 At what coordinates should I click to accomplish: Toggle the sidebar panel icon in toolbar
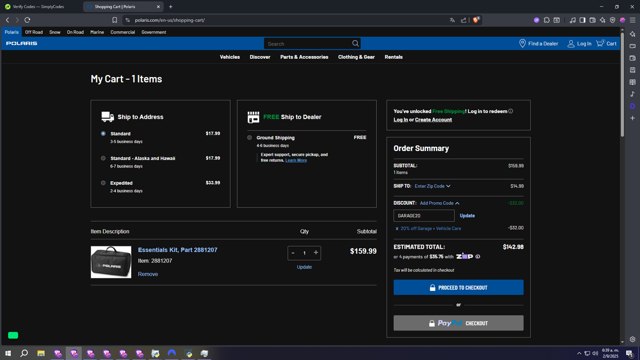click(x=582, y=20)
